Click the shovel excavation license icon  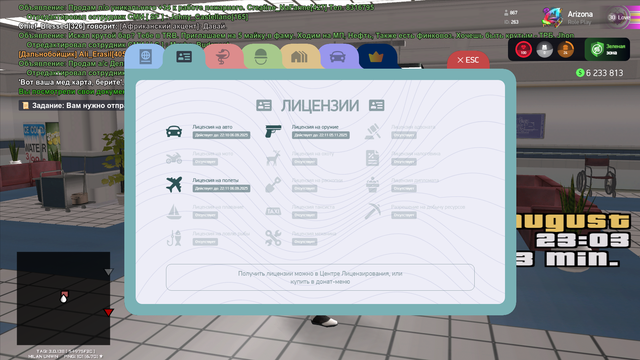273,184
